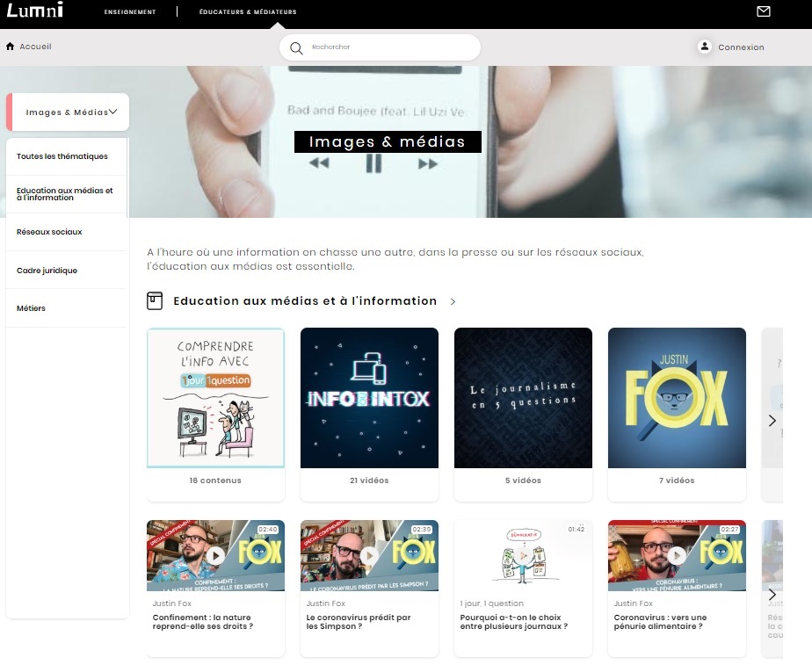Open the Info ou Intox collection

369,398
